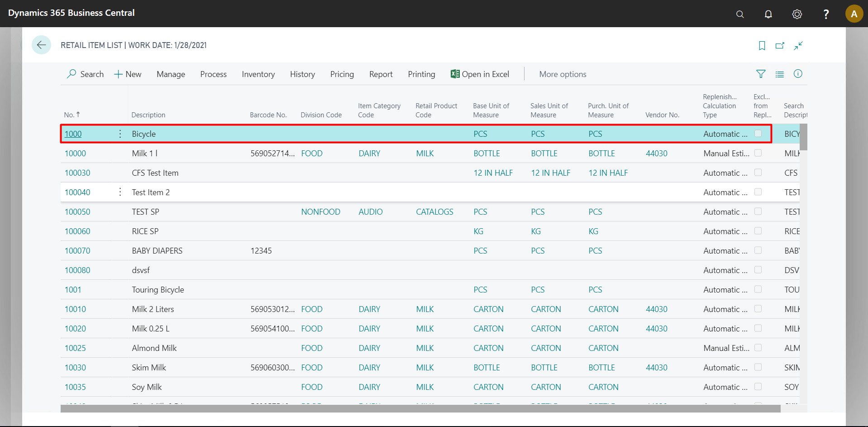
Task: Click the search magnifier in top bar
Action: click(x=740, y=14)
